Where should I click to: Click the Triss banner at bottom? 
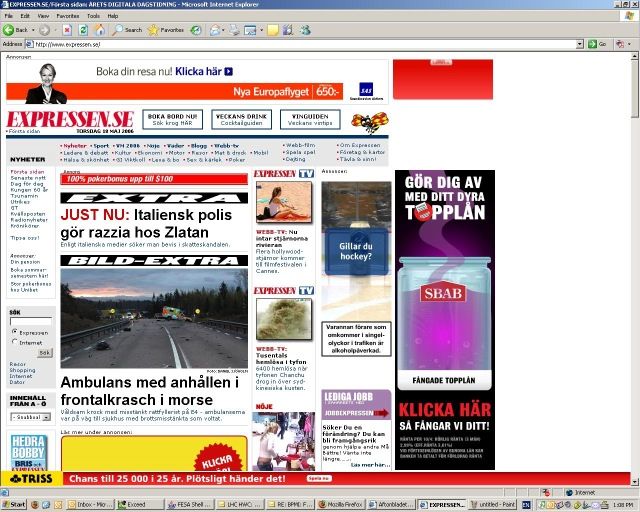(316, 479)
